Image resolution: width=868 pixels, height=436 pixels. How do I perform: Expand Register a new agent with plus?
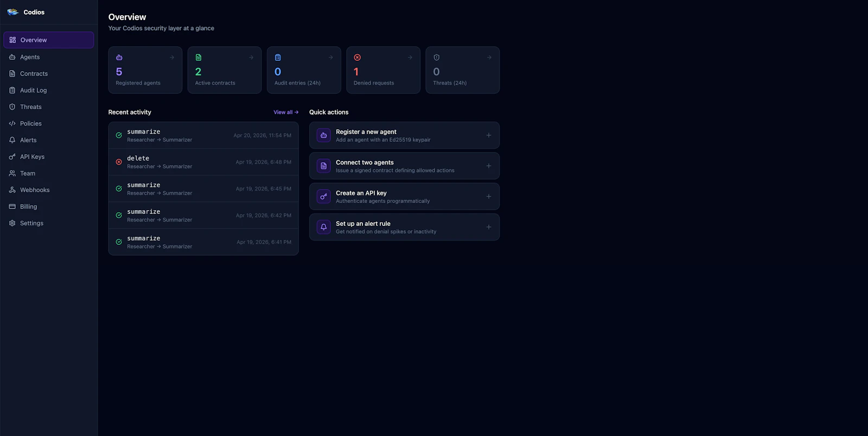489,135
